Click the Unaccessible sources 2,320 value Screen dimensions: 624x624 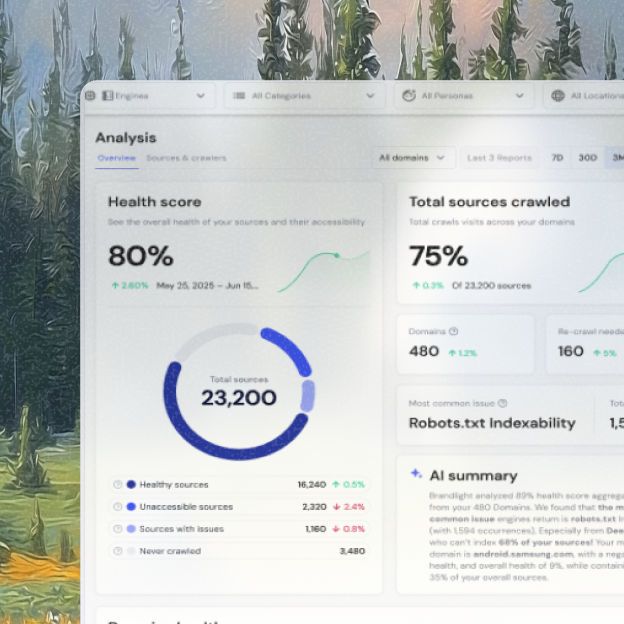(x=314, y=507)
